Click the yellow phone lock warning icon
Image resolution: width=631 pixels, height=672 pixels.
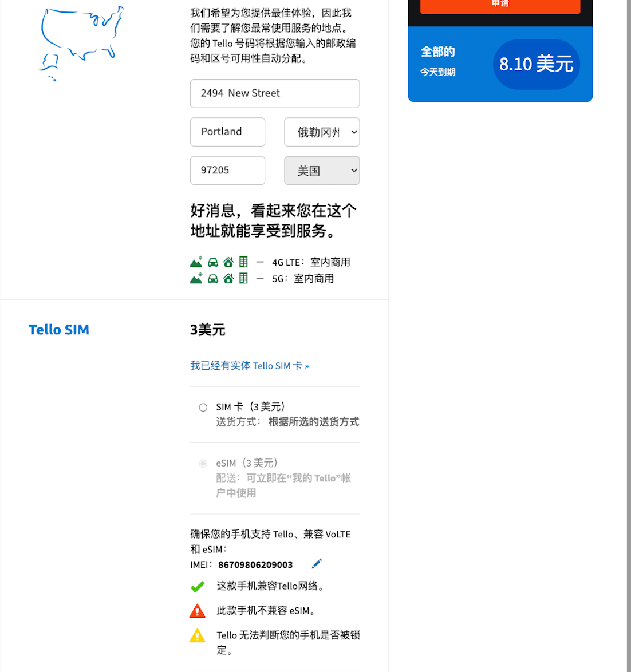(197, 635)
